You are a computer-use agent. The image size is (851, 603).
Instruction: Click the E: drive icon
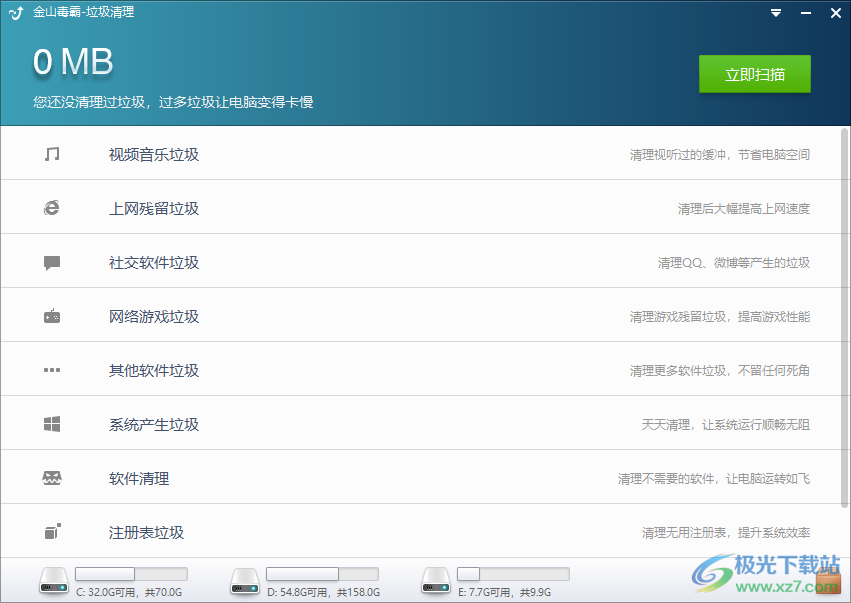(436, 581)
